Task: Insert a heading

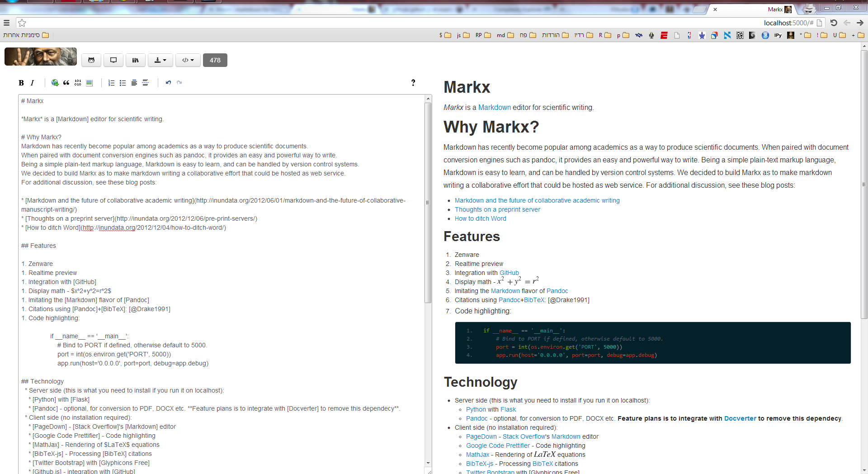Action: click(x=134, y=83)
